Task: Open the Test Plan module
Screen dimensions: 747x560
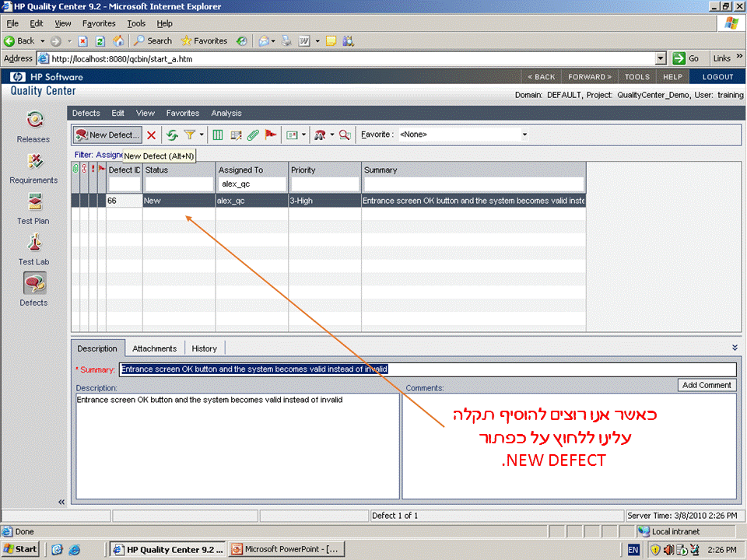Action: [33, 208]
